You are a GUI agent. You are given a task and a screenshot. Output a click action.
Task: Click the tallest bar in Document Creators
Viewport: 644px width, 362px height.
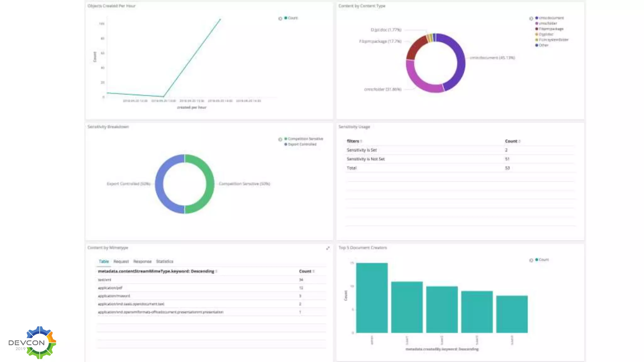[372, 298]
